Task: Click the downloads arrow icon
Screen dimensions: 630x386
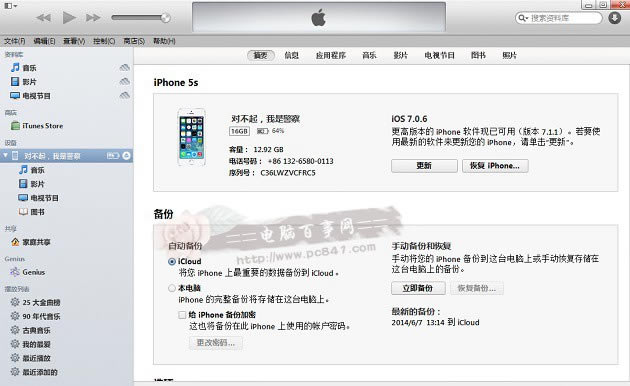Action: [x=614, y=18]
